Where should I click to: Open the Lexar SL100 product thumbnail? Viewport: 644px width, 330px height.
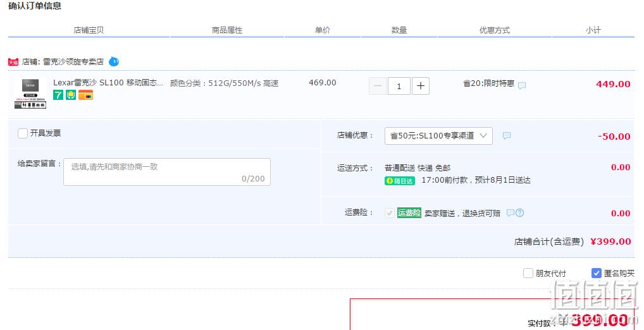pos(30,93)
